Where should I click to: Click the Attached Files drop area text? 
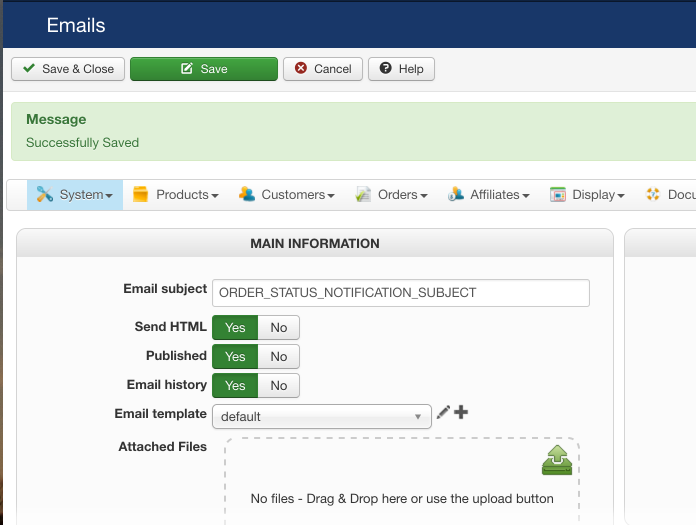[402, 498]
